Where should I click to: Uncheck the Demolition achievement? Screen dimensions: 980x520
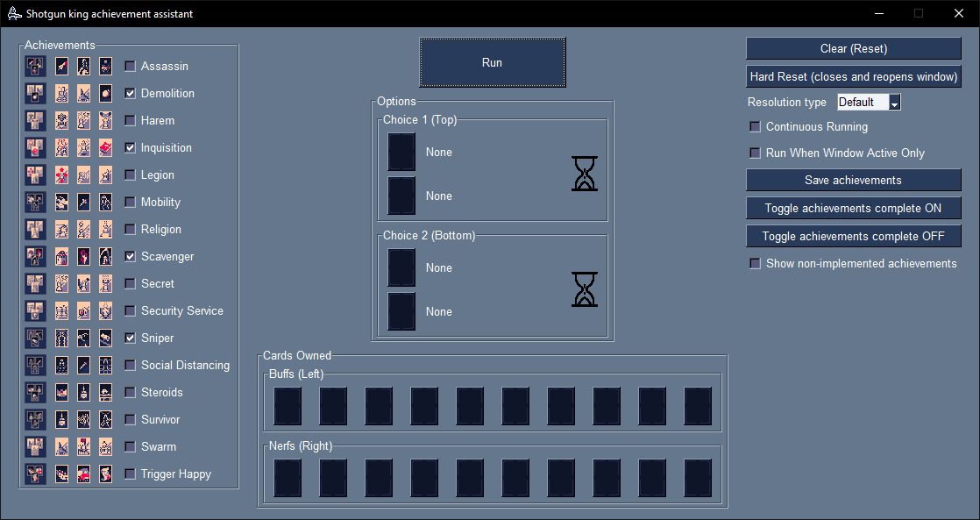coord(129,93)
